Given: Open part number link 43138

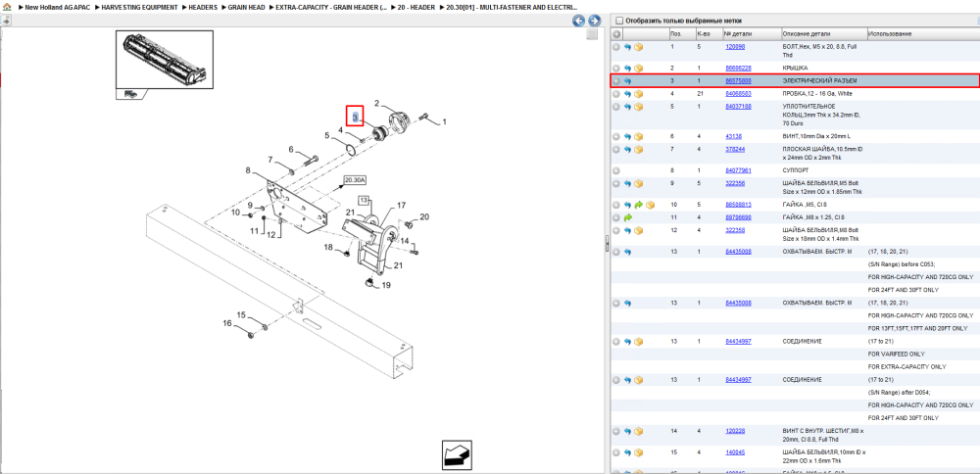Looking at the screenshot, I should 733,136.
